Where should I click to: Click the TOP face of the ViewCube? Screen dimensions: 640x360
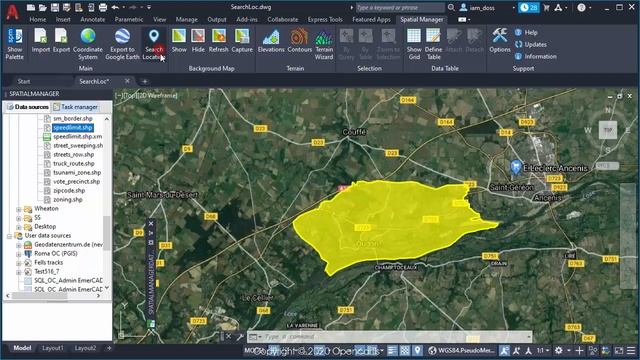[x=608, y=130]
